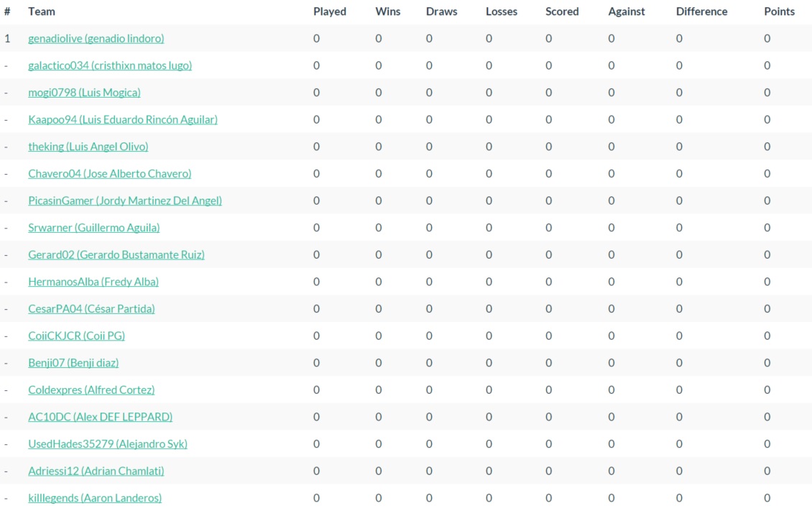Select Kaapoo94 (Luis Eduardo Rincón Aguilar) link
812x516 pixels.
coord(123,120)
